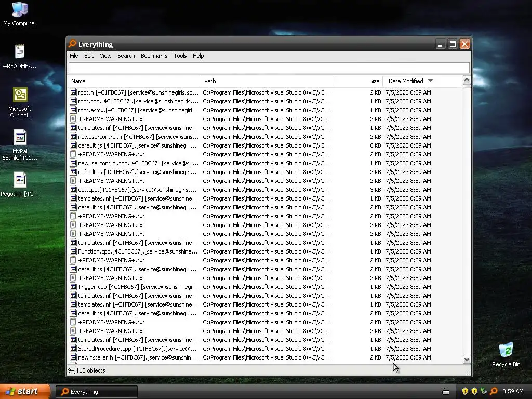Click the file icon of newusercontrol.h row
This screenshot has height=399, width=532.
coord(73,137)
